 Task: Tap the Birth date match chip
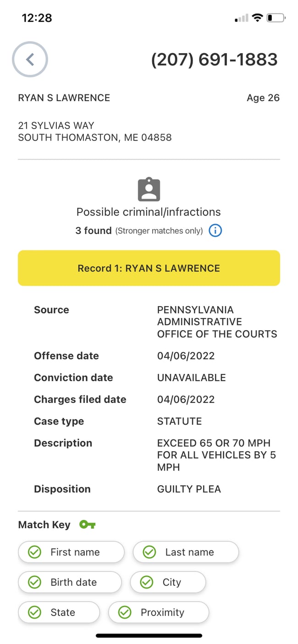click(x=70, y=582)
